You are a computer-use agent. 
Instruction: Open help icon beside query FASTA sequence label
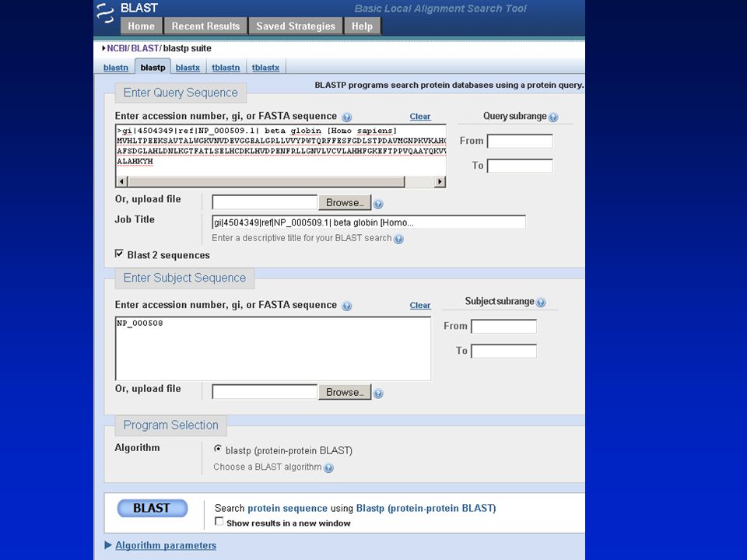click(347, 117)
